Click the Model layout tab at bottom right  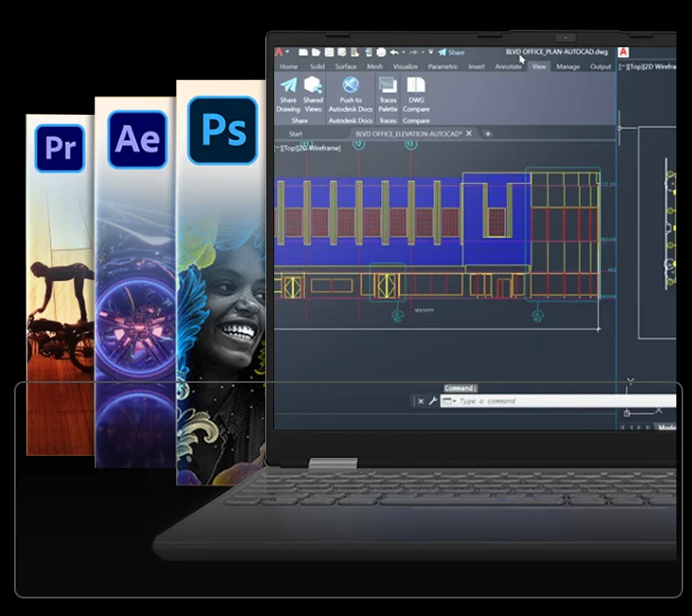coord(667,428)
